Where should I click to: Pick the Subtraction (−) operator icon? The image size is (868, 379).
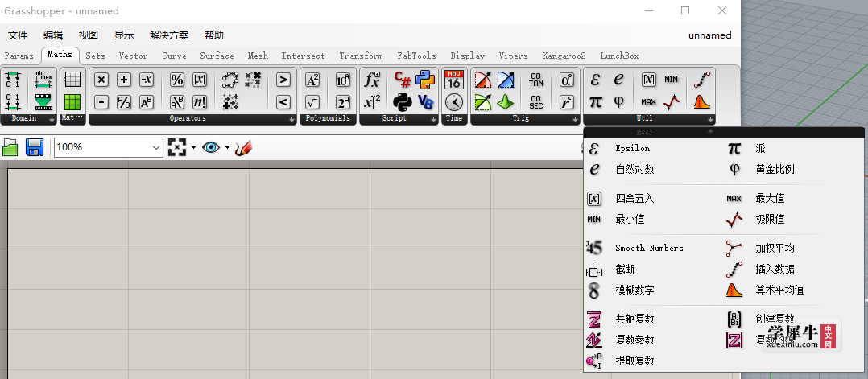pyautogui.click(x=101, y=102)
